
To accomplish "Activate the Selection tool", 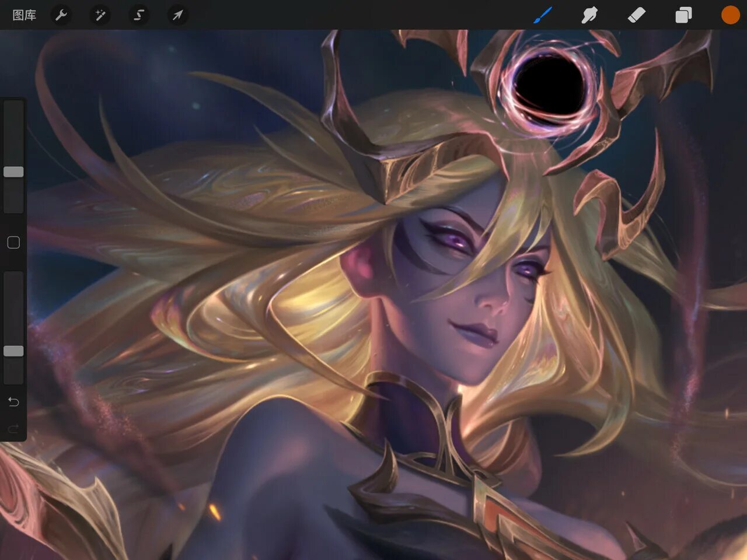I will [138, 15].
